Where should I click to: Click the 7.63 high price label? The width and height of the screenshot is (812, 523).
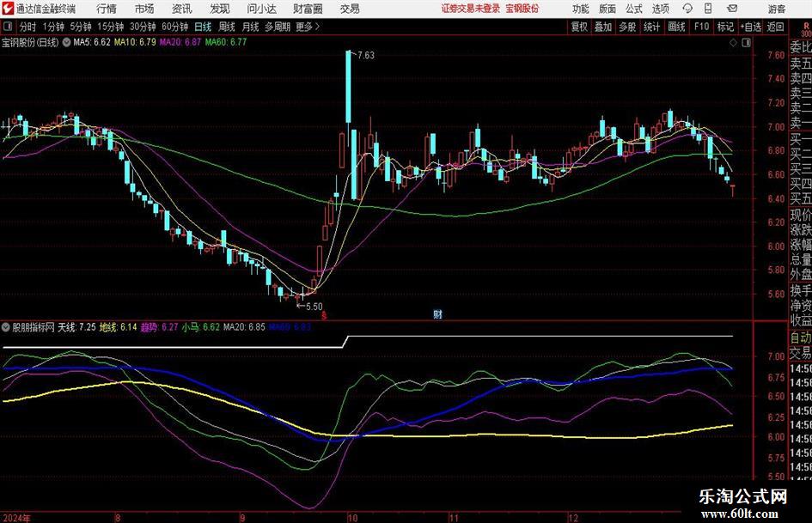coord(365,55)
